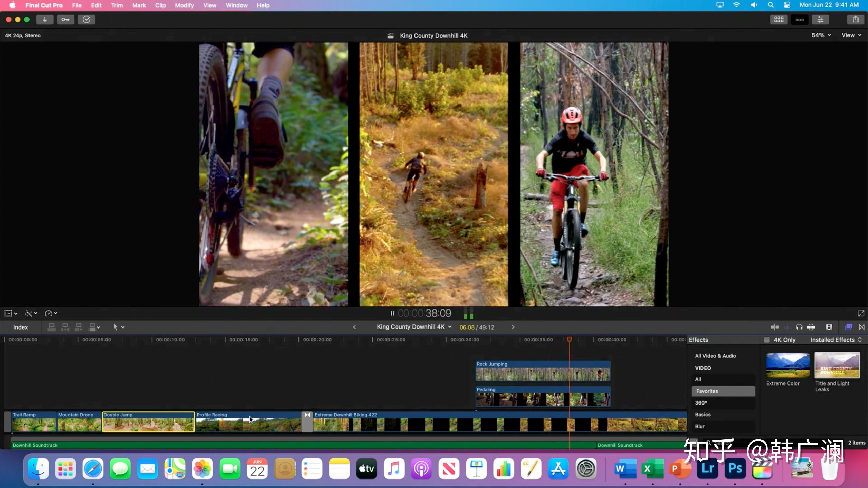Enter full-screen viewer with expand arrows
Screen dimensions: 868x488
pyautogui.click(x=861, y=313)
